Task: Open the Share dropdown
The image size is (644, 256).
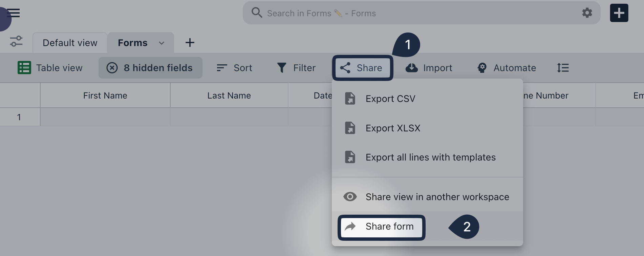Action: 362,68
